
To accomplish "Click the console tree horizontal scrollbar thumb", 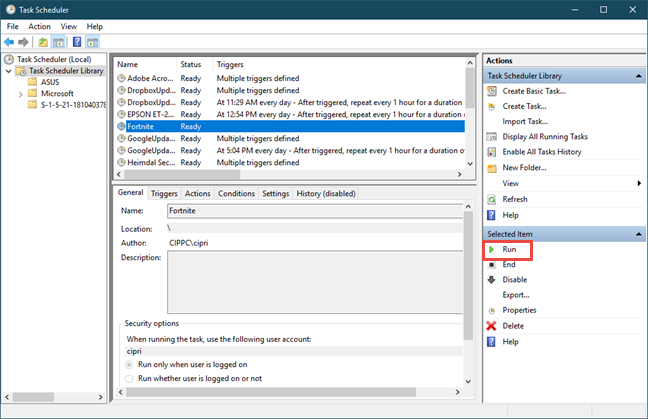I will tap(33, 397).
